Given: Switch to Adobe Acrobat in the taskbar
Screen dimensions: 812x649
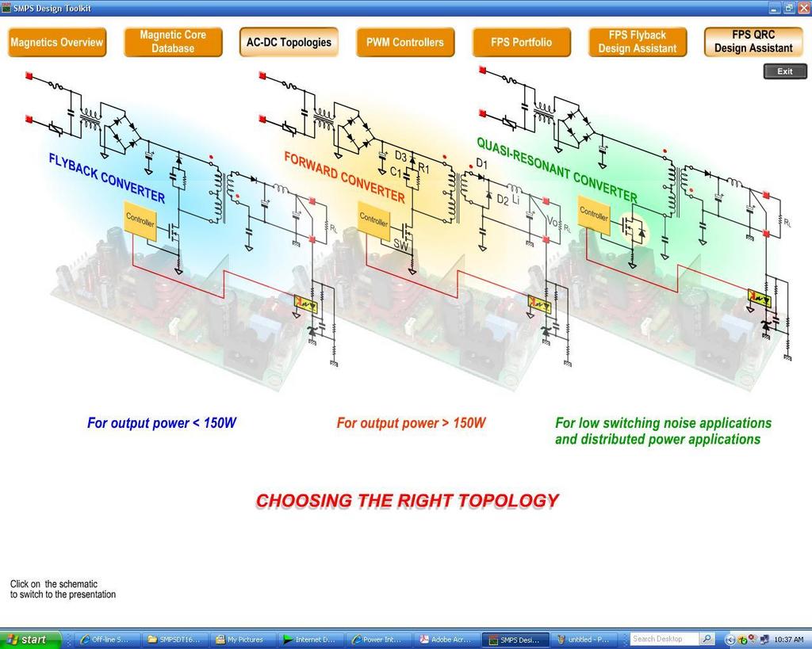Looking at the screenshot, I should pos(447,639).
